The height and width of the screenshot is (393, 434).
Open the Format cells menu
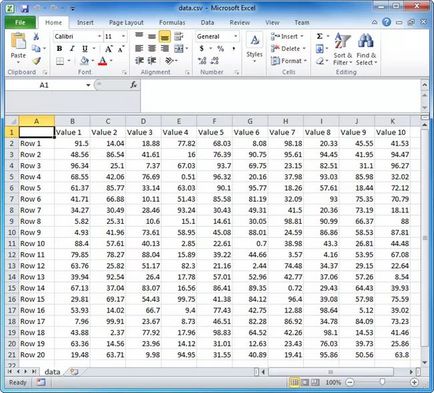[x=289, y=61]
